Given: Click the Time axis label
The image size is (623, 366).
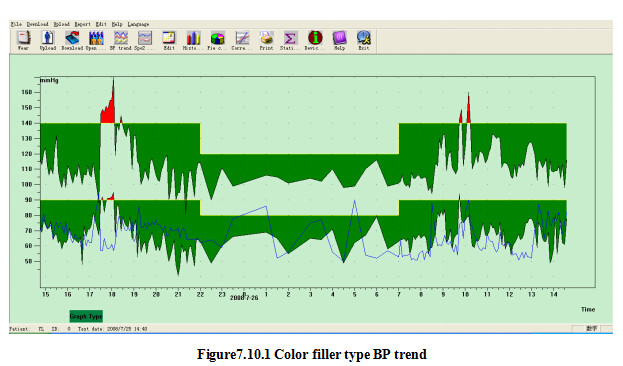Looking at the screenshot, I should click(x=588, y=309).
